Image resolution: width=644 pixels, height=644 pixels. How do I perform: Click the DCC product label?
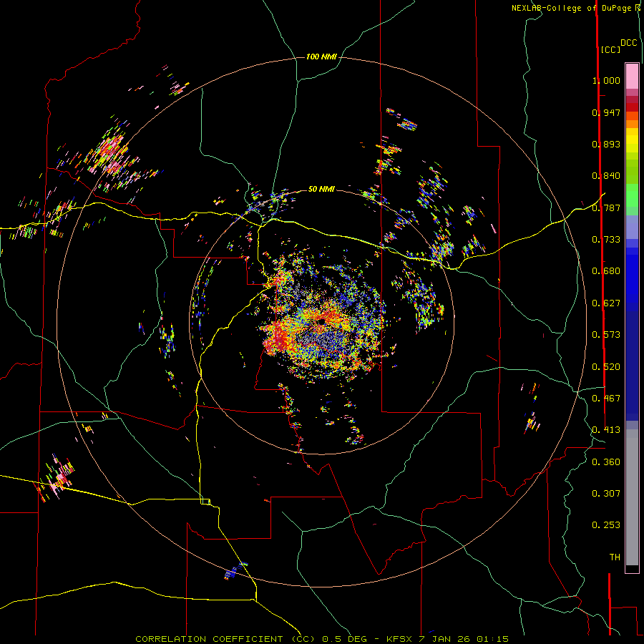[x=629, y=43]
